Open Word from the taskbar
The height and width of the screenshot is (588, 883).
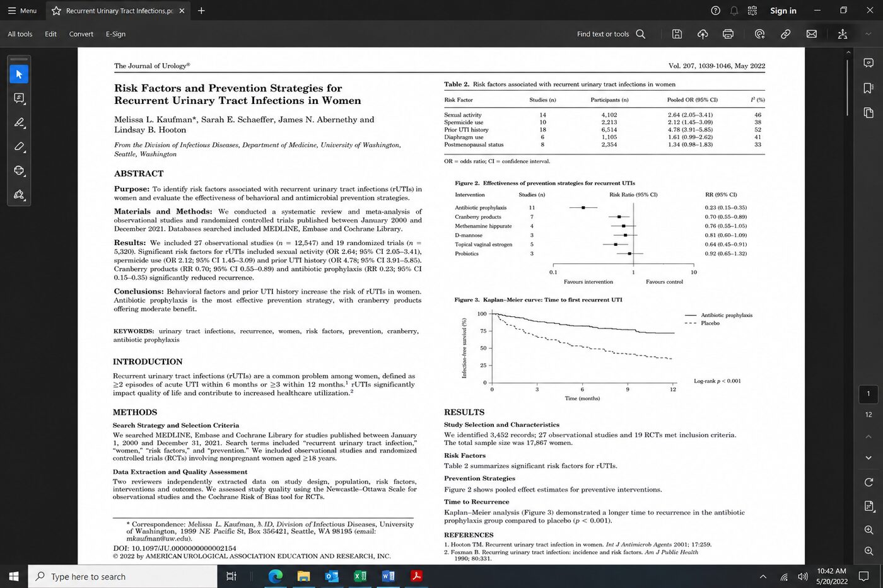coord(389,576)
